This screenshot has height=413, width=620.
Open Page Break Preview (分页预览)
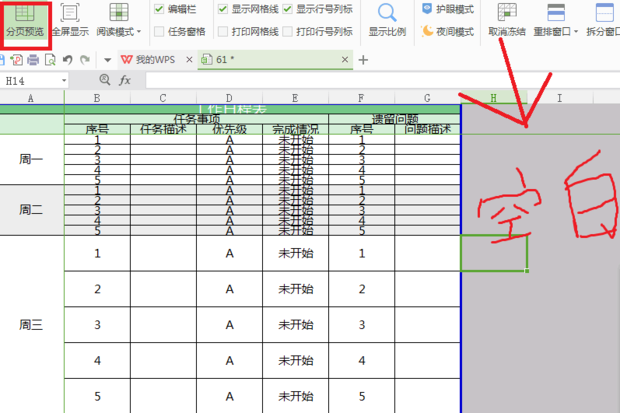[25, 22]
